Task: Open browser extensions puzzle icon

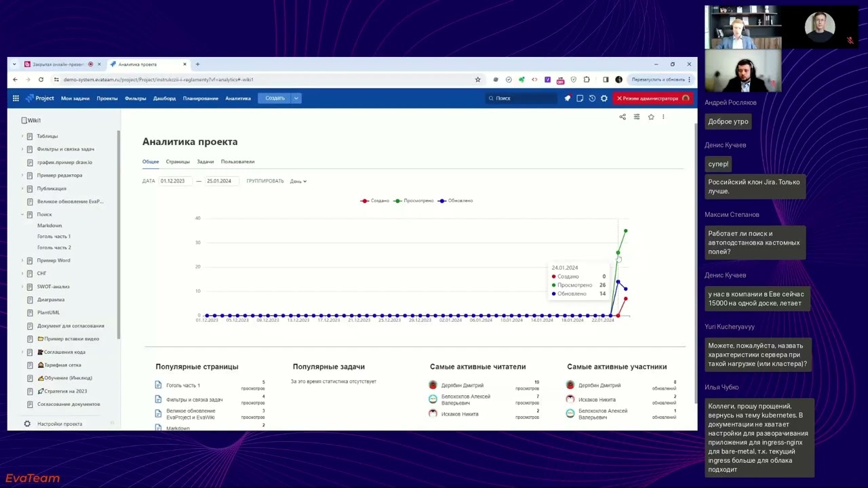Action: click(587, 79)
